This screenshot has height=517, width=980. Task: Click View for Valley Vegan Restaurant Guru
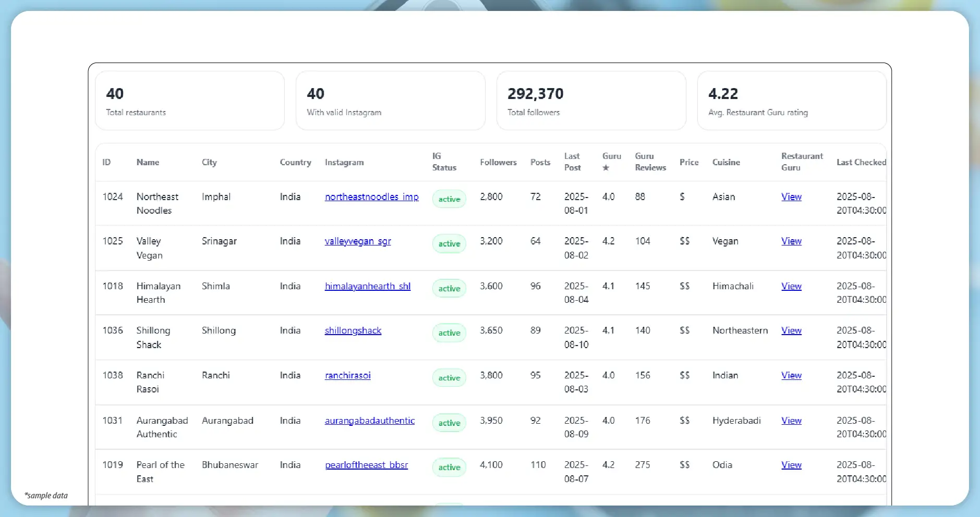pyautogui.click(x=791, y=241)
